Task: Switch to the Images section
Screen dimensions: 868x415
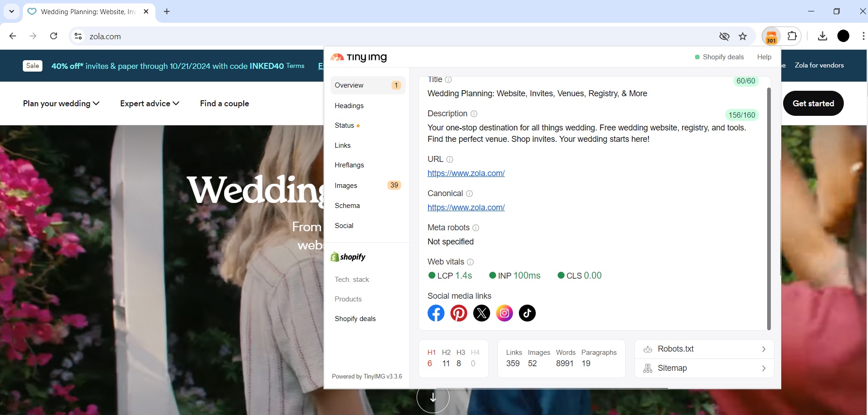Action: pyautogui.click(x=346, y=185)
